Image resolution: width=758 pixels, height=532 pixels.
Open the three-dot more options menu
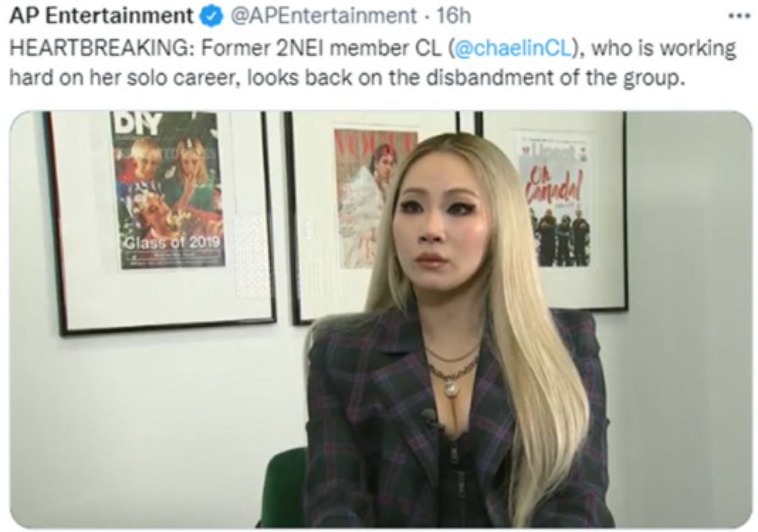(x=739, y=16)
